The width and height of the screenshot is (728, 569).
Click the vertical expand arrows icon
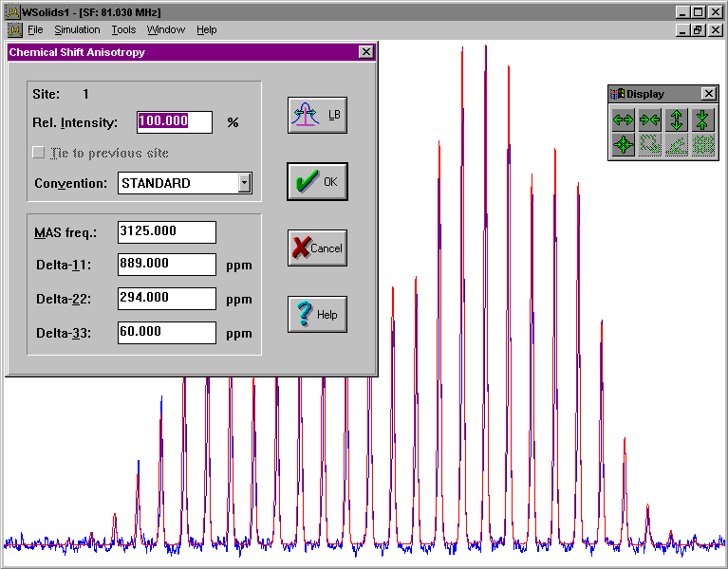click(676, 119)
